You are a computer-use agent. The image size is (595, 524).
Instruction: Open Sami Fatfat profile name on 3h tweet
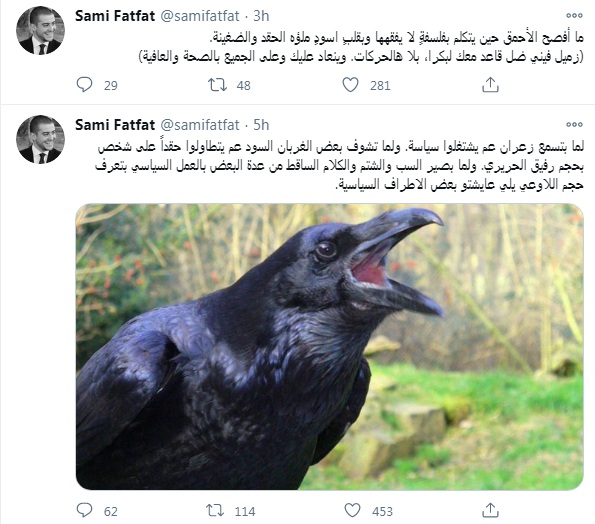(x=115, y=16)
